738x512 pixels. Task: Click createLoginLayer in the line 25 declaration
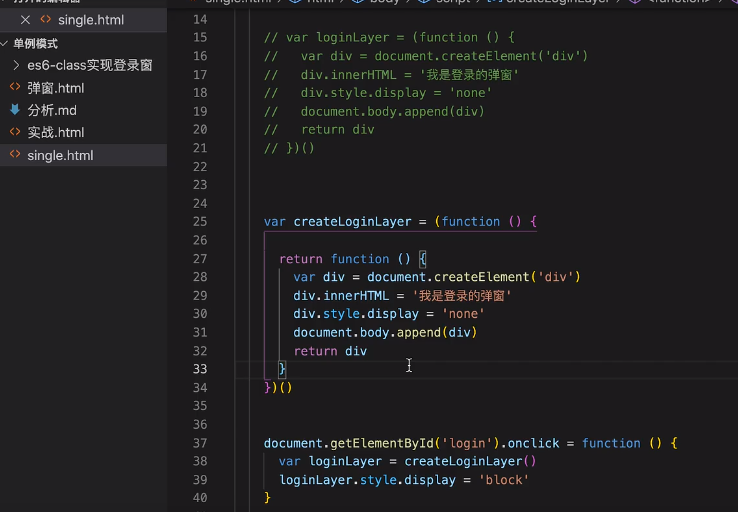click(353, 222)
